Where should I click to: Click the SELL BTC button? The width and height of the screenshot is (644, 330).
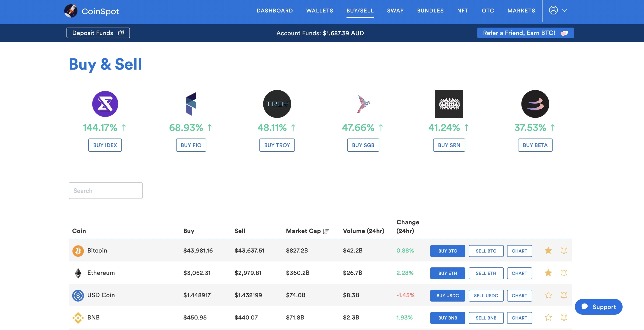click(x=486, y=251)
